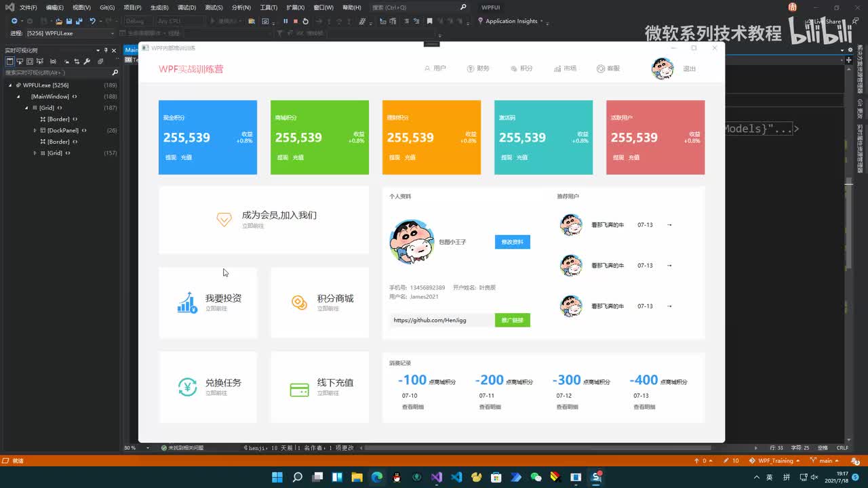Click the search icon in the Live Visual Tree box

(115, 73)
